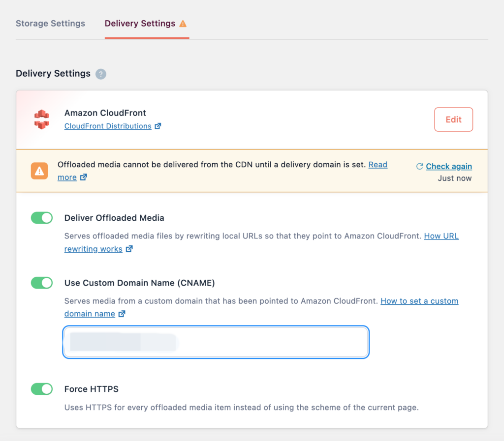
Task: Click the Force HTTPS label text
Action: pos(91,389)
